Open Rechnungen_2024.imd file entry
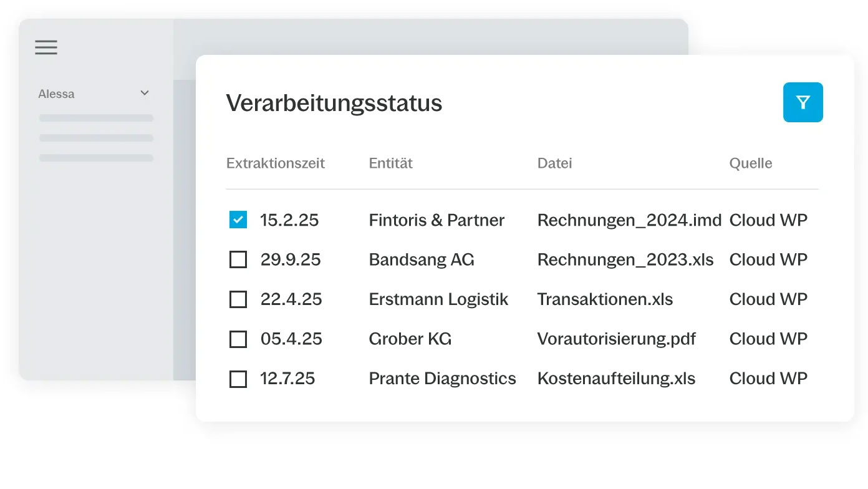 [630, 220]
